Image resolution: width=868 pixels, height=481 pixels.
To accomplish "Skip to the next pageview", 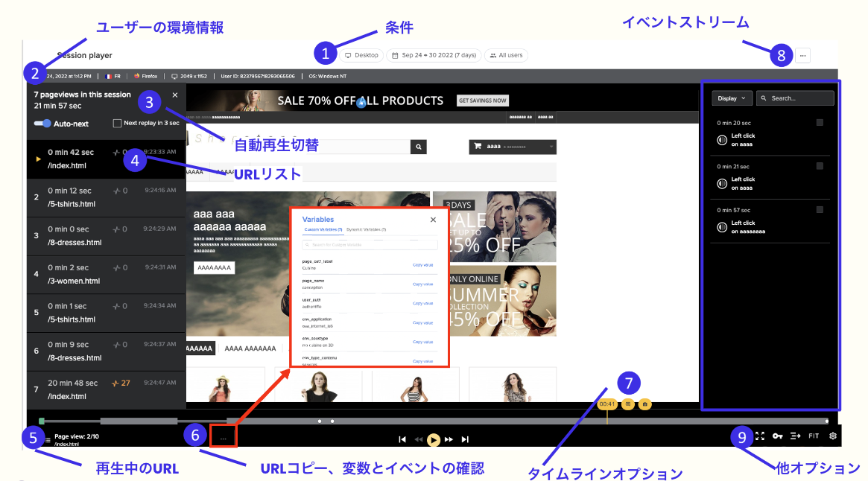I will 466,440.
